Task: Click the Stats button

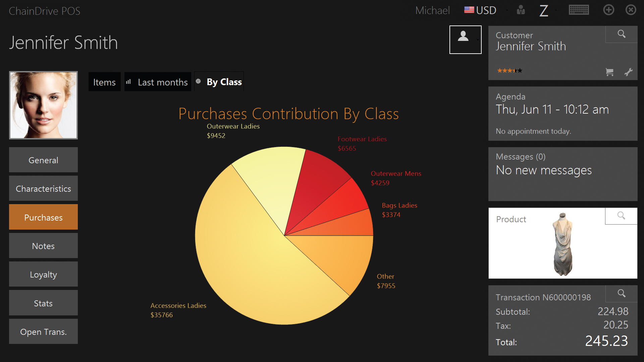Action: click(43, 303)
